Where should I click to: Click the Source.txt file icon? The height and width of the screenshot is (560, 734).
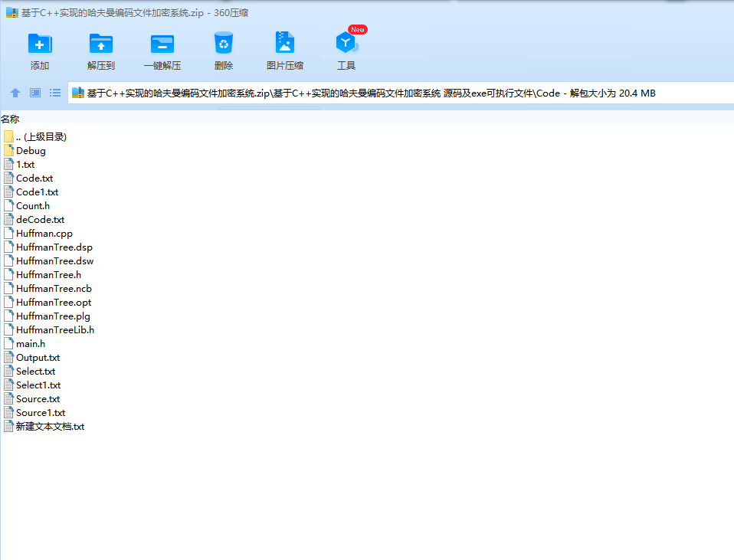[x=8, y=398]
